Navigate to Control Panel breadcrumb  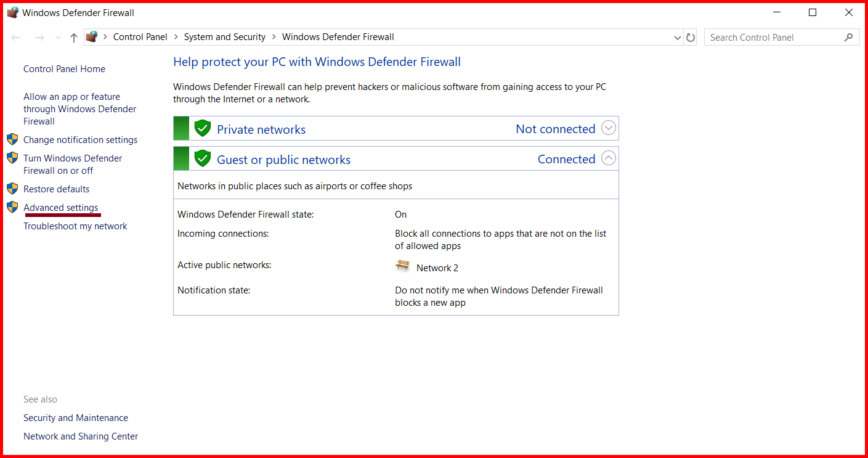pyautogui.click(x=140, y=36)
